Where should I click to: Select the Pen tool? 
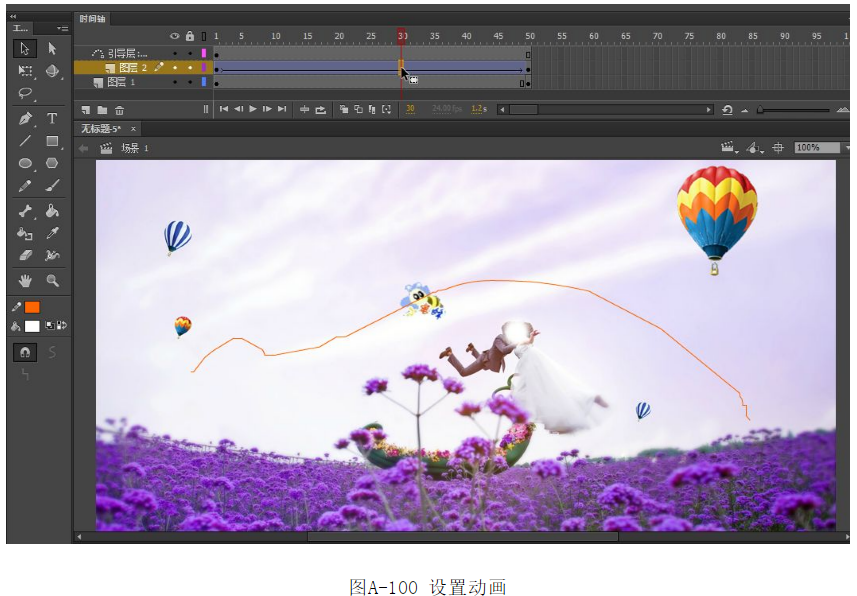coord(26,118)
